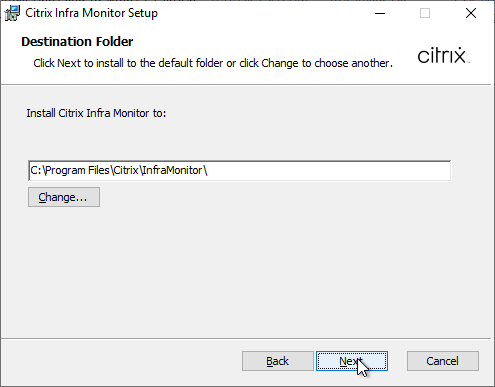This screenshot has width=495, height=387.
Task: Place cursor on "Program Files" in the path
Action: coord(77,170)
